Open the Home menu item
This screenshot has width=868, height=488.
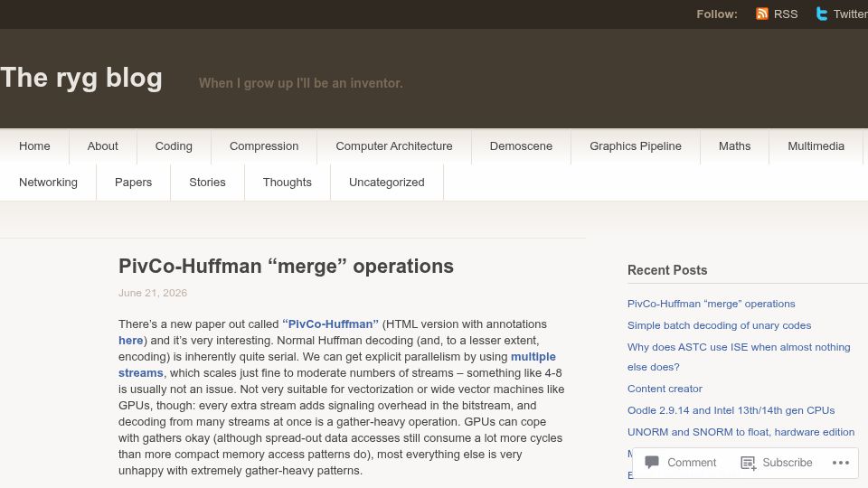tap(34, 146)
